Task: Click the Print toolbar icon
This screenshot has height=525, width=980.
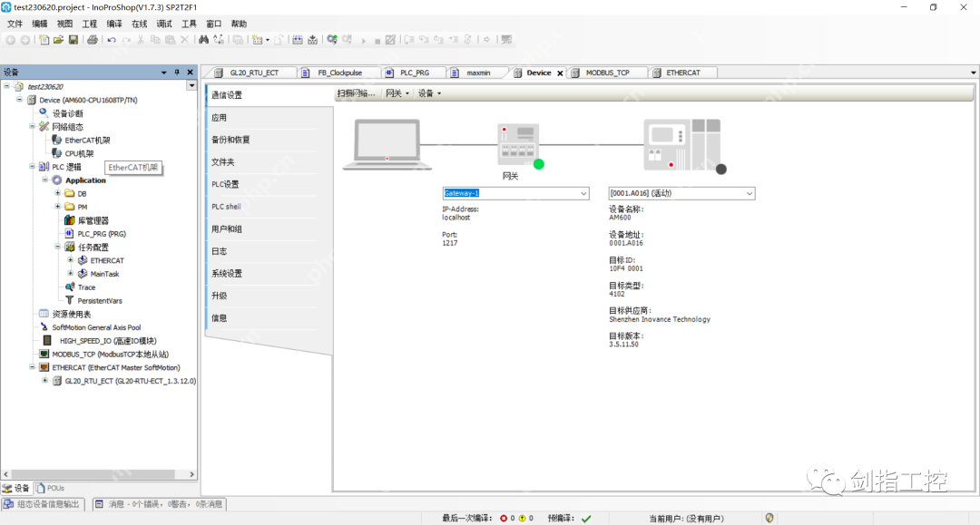Action: click(x=92, y=40)
